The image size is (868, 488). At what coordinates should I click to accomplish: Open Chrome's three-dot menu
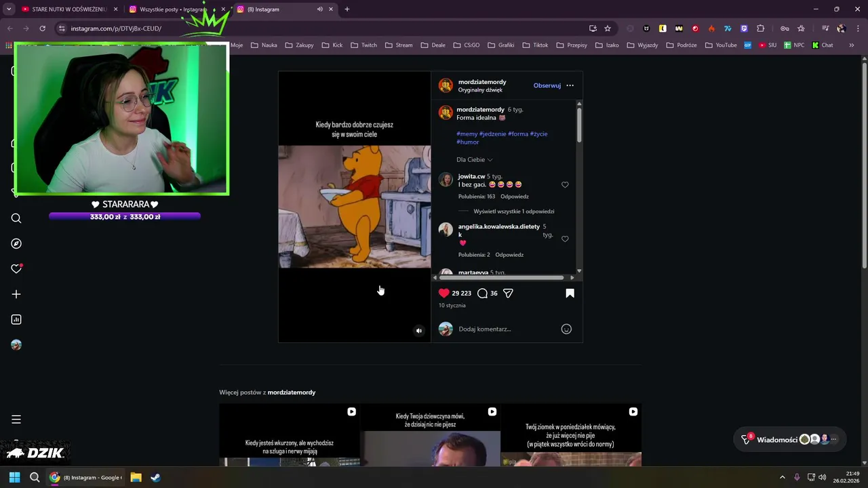click(858, 28)
